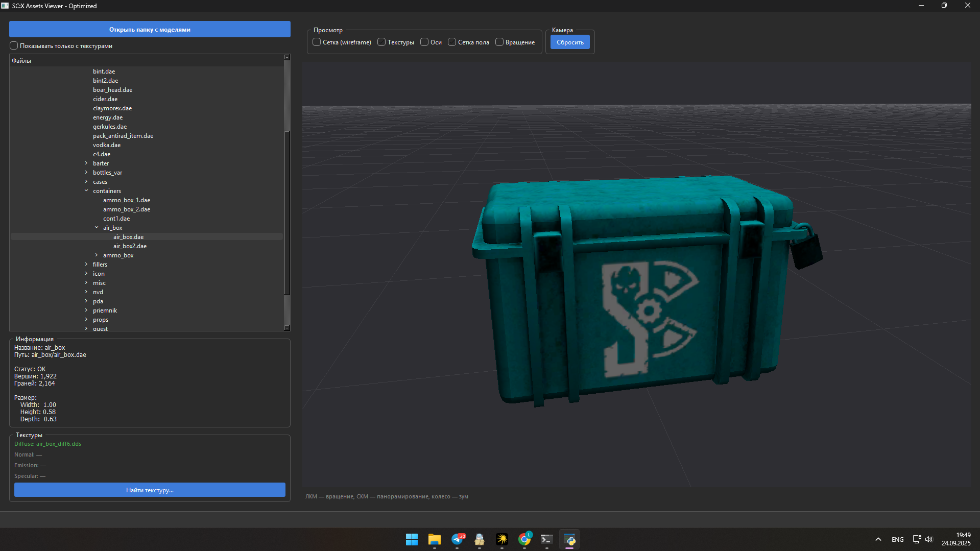This screenshot has width=980, height=551.
Task: Click the Сбросить camera button
Action: [x=570, y=42]
